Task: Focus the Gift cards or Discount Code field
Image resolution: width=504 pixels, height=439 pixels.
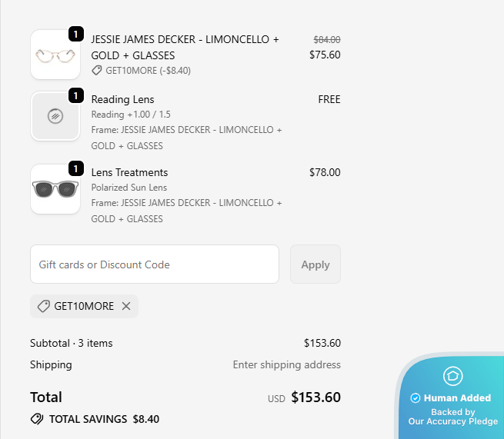Action: (154, 264)
